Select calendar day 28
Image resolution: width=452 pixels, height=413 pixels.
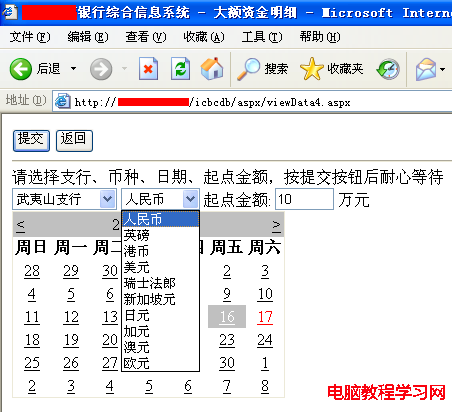(x=32, y=271)
